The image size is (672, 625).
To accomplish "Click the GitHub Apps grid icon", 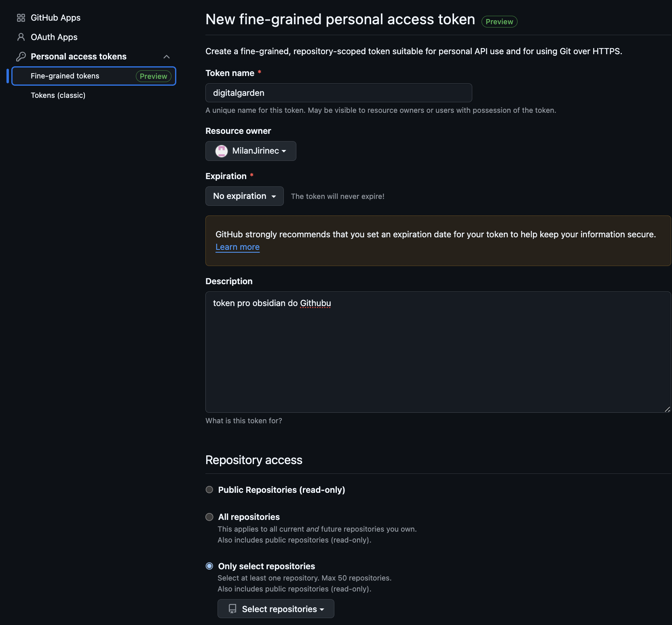I will click(21, 18).
